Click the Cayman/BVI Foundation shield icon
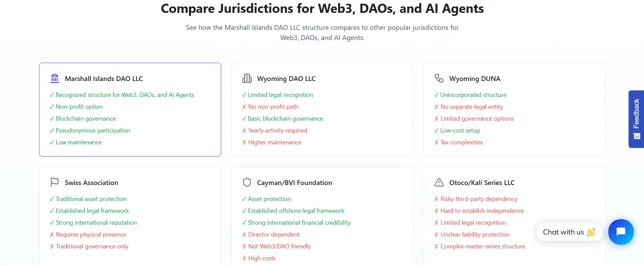Screen dimensions: 644x265 tap(247, 183)
